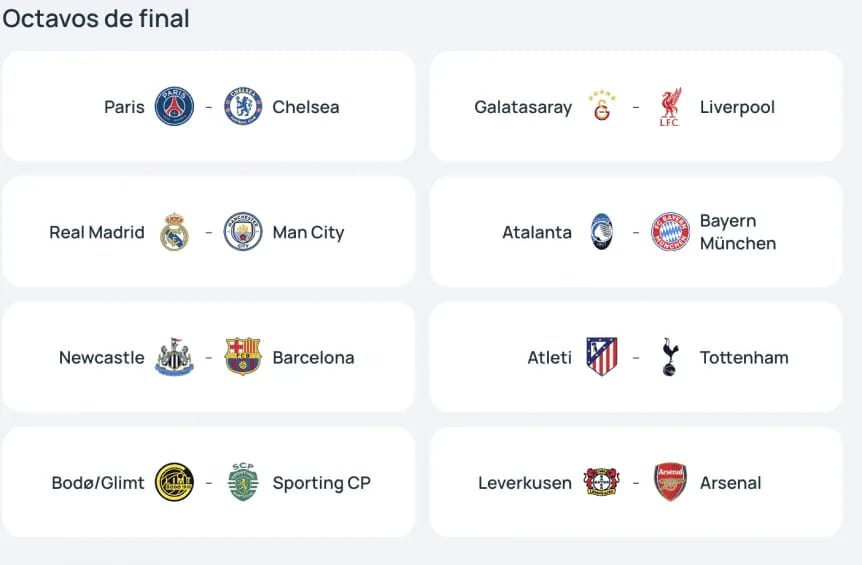The height and width of the screenshot is (565, 862).
Task: Click the Bodø/Glimt yellow badge
Action: coord(174,482)
